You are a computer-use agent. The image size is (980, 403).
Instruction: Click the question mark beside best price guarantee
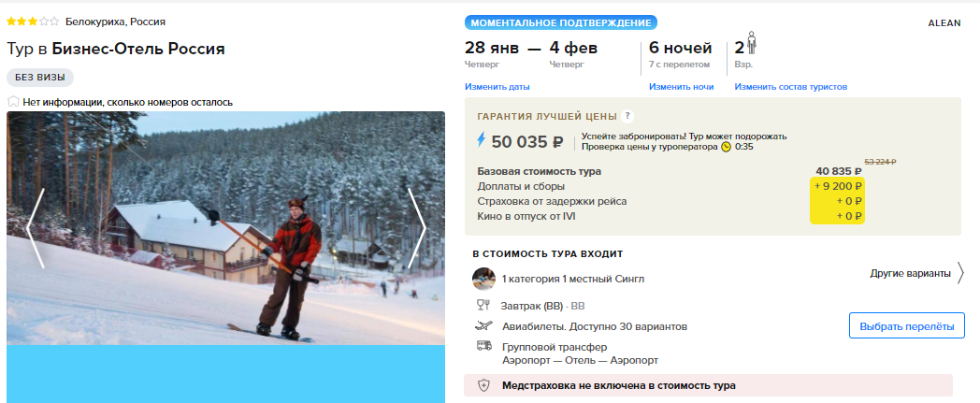point(627,116)
